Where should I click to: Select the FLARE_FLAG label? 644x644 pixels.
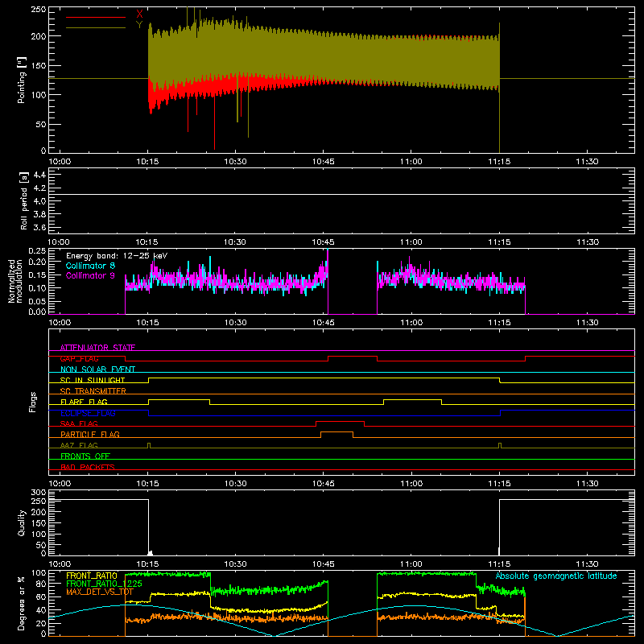click(x=84, y=402)
